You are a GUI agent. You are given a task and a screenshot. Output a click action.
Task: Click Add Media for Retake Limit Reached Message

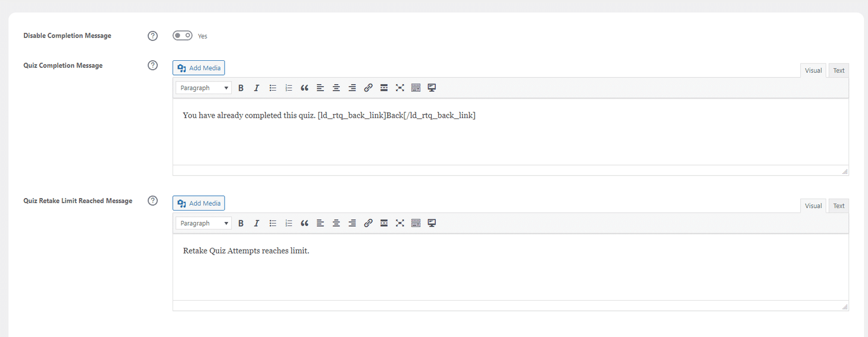coord(199,203)
